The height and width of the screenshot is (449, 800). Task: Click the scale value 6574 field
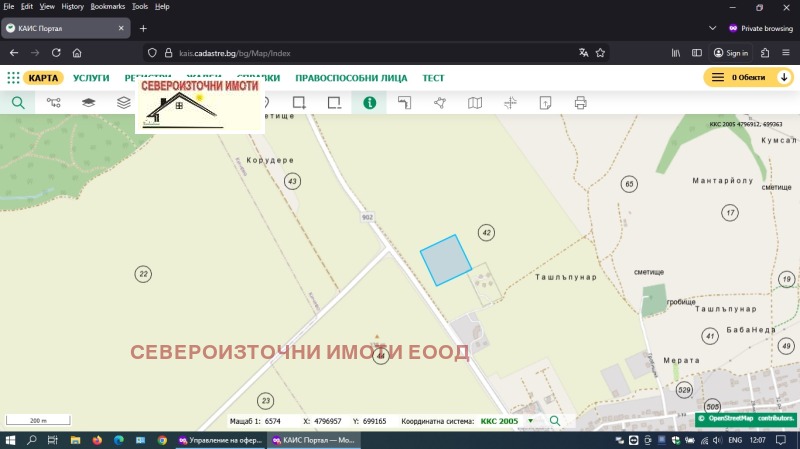[x=272, y=421]
